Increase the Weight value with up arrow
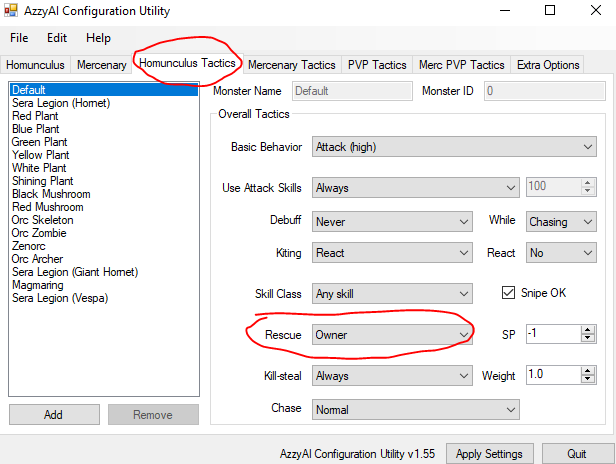This screenshot has width=616, height=464. point(588,371)
